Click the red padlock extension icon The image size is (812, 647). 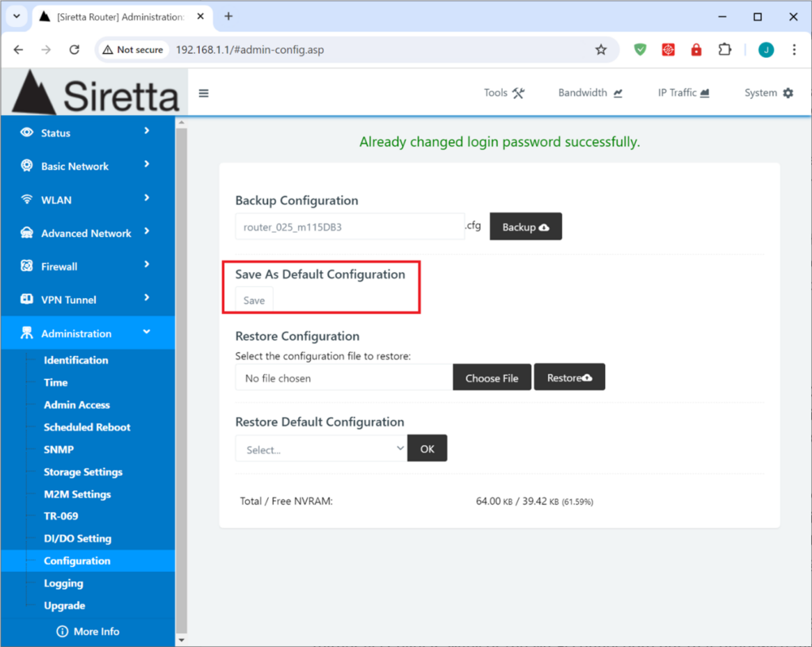click(696, 50)
